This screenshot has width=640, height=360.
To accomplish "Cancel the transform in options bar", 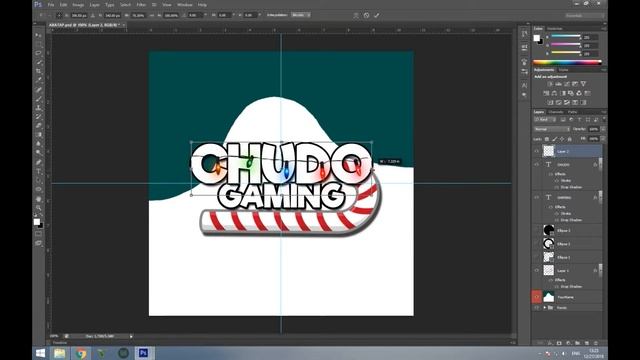I will pyautogui.click(x=367, y=15).
